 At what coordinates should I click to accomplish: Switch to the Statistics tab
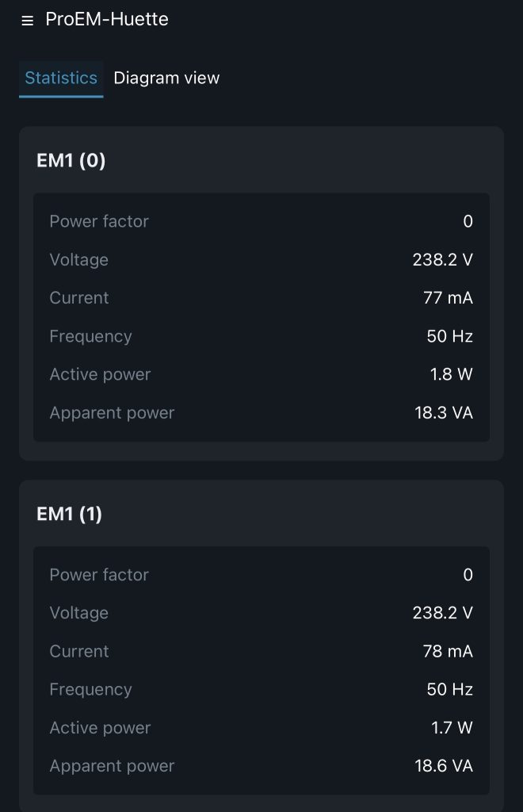tap(61, 79)
